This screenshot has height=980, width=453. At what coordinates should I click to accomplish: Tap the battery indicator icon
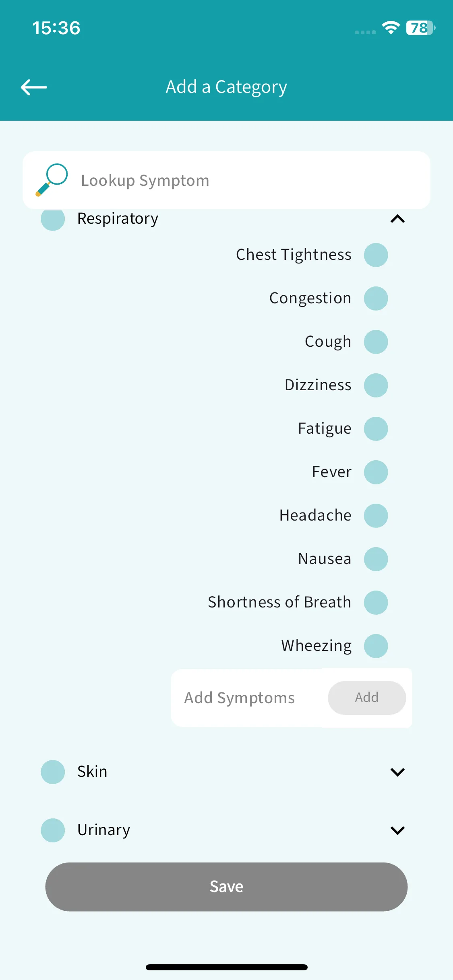[420, 28]
